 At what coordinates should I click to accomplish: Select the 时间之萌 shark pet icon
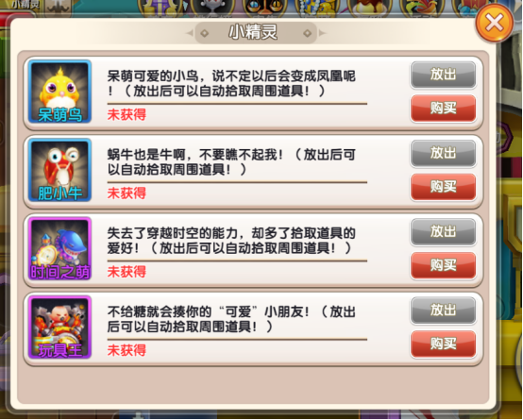60,248
